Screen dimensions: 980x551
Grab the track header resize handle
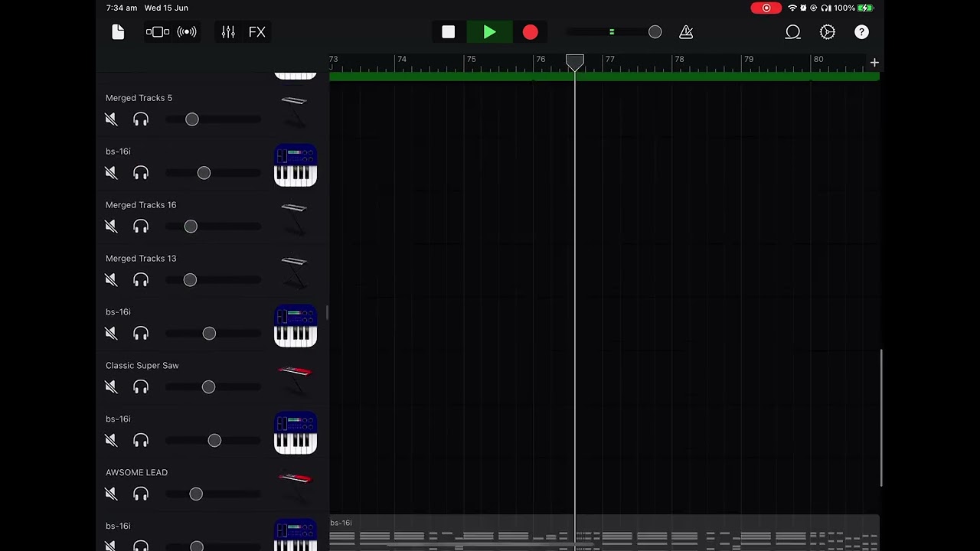(327, 312)
